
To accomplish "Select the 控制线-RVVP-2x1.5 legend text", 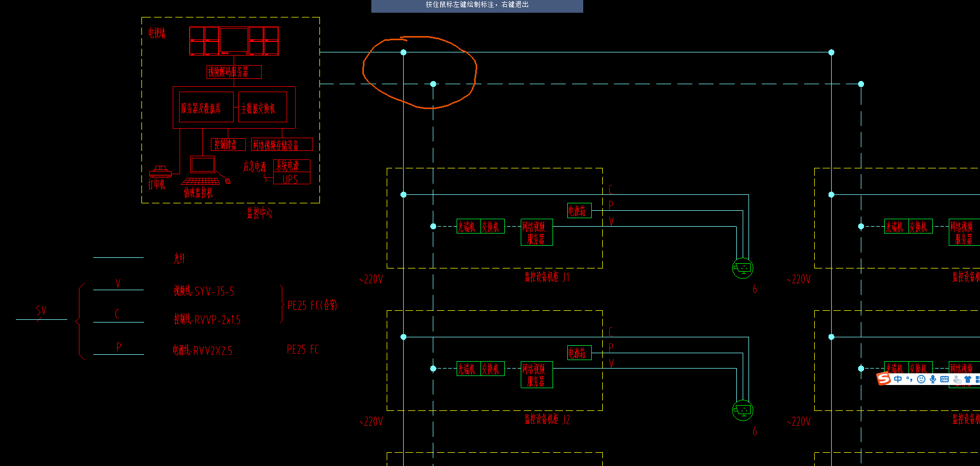I will (x=207, y=319).
